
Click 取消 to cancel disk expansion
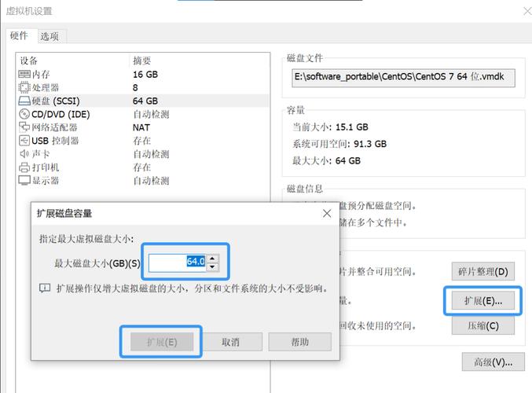pyautogui.click(x=231, y=342)
